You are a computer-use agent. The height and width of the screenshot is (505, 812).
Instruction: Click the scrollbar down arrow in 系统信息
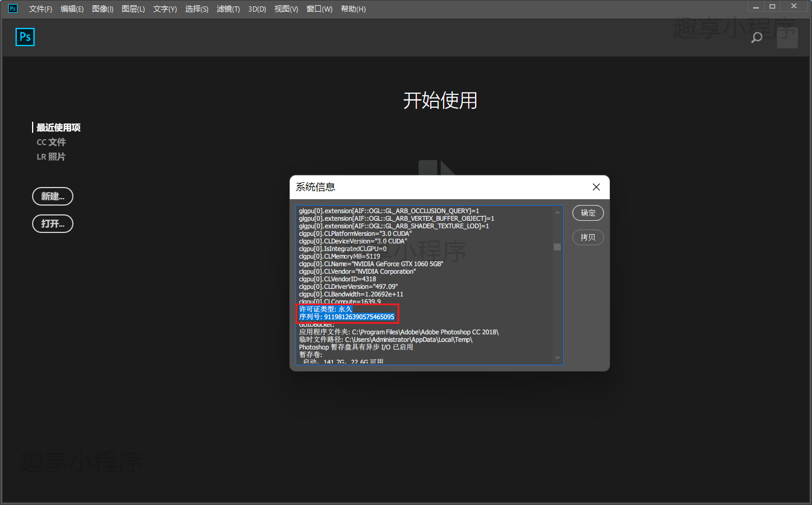pyautogui.click(x=557, y=358)
